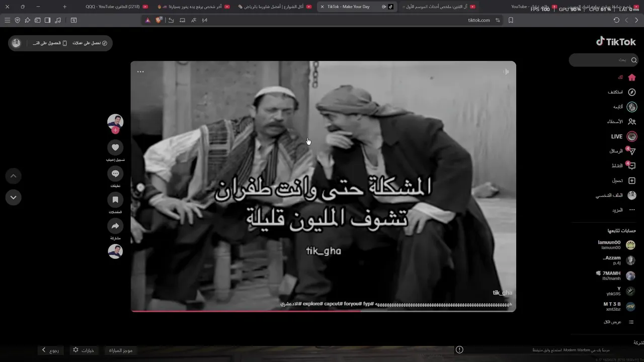Open Brave Wallet icon in toolbar

[37, 20]
